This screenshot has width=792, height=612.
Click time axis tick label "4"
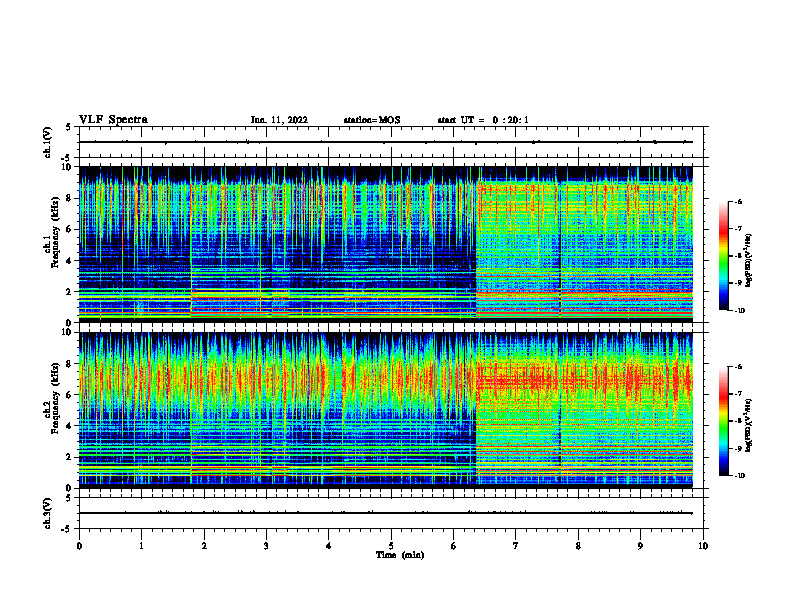click(x=329, y=546)
